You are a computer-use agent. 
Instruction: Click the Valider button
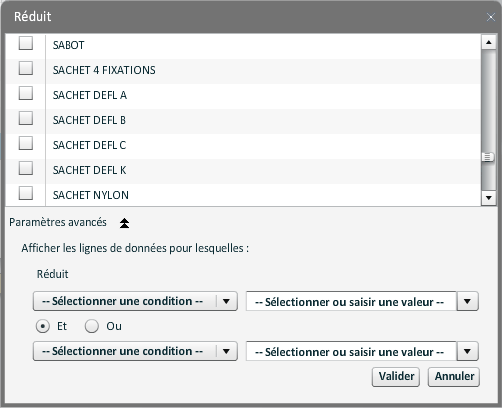[x=396, y=377]
